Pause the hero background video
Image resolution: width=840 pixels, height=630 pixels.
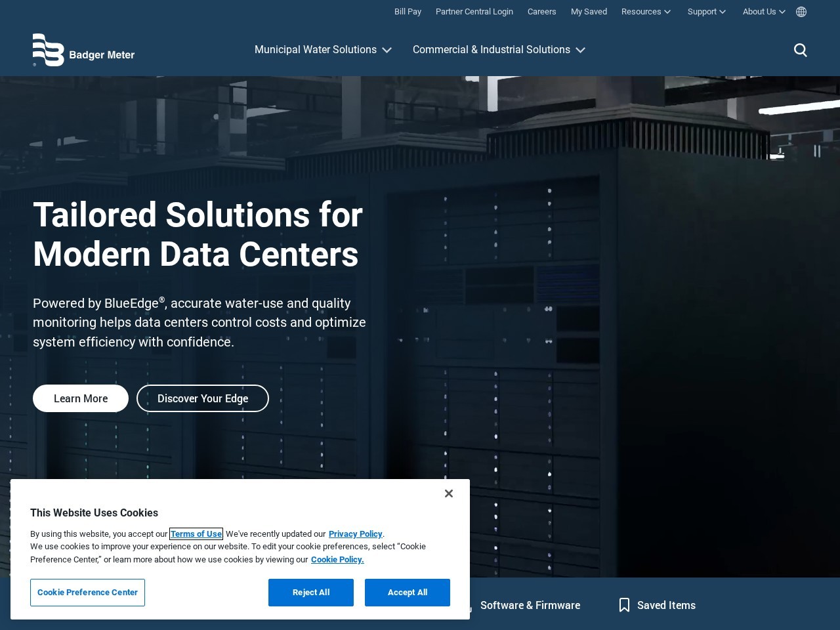pyautogui.click(x=817, y=151)
